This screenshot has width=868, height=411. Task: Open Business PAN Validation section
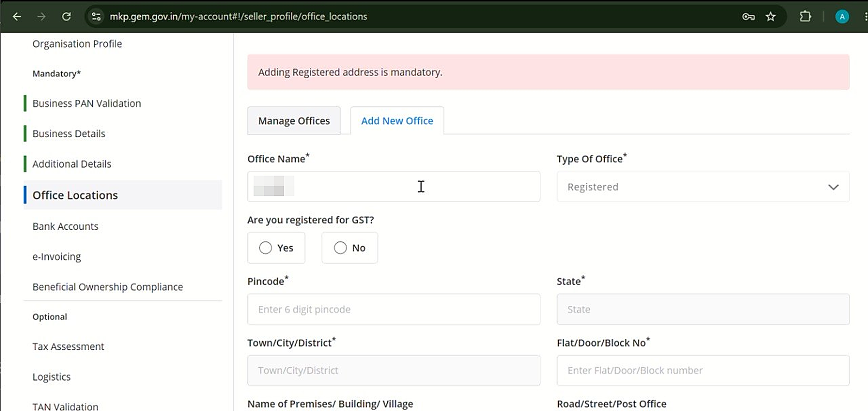point(87,104)
